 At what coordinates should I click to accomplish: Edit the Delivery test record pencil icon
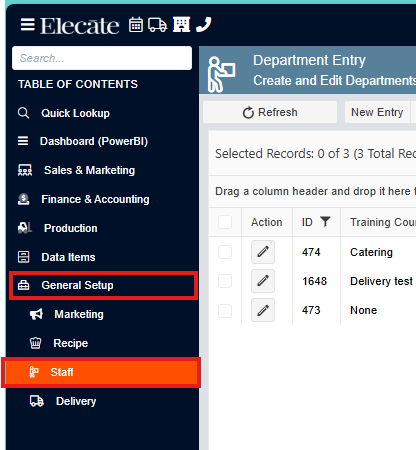[x=263, y=281]
